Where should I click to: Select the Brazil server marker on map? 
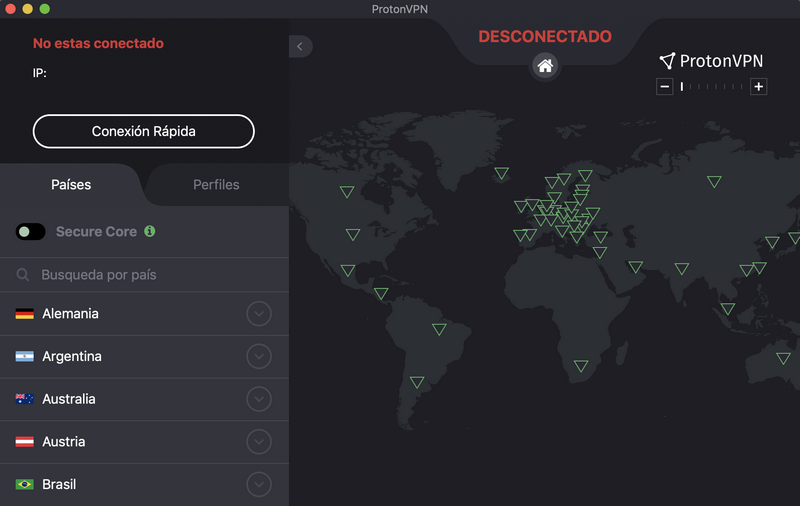(x=439, y=328)
